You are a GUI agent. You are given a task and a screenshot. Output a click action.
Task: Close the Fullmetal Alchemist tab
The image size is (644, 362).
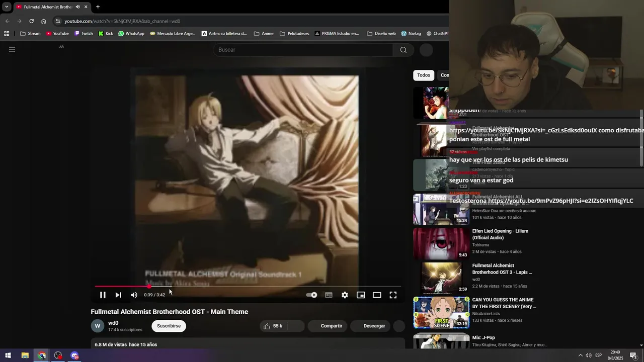pos(86,7)
